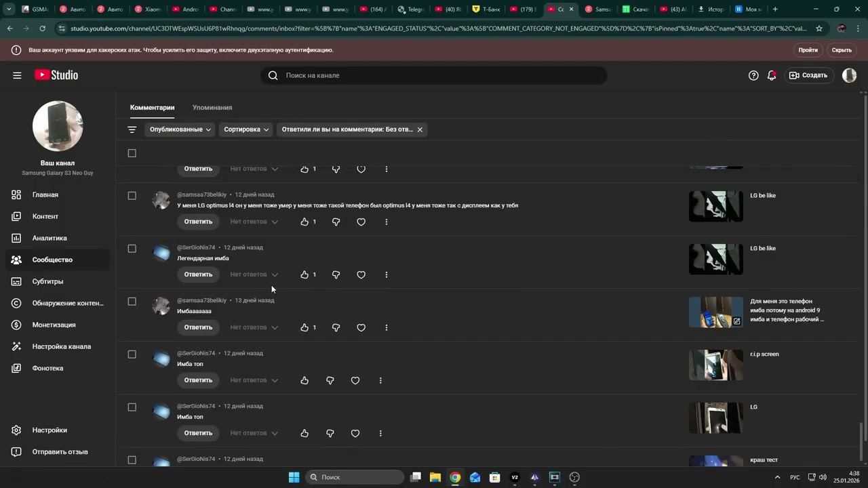Open File Explorer from the taskbar
The width and height of the screenshot is (868, 488).
(435, 477)
